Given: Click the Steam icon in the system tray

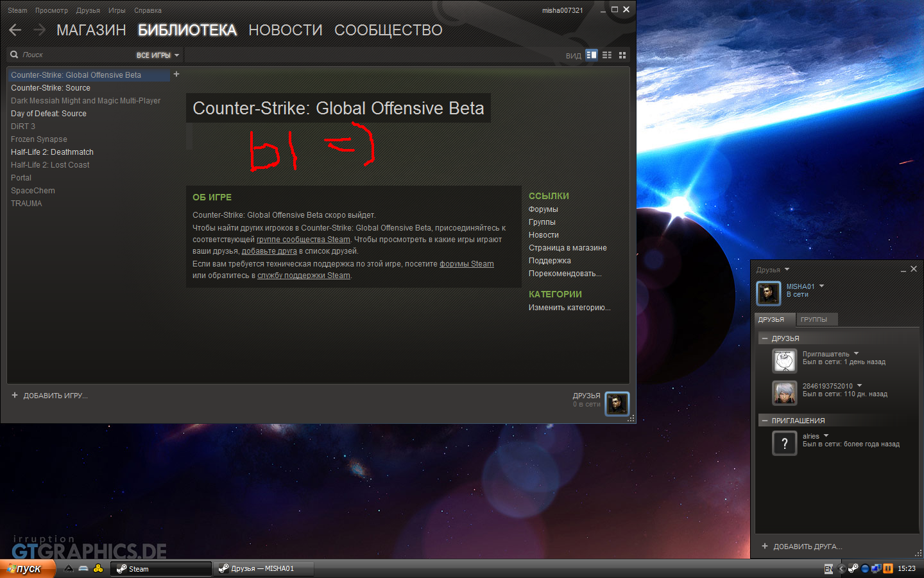Looking at the screenshot, I should click(853, 568).
